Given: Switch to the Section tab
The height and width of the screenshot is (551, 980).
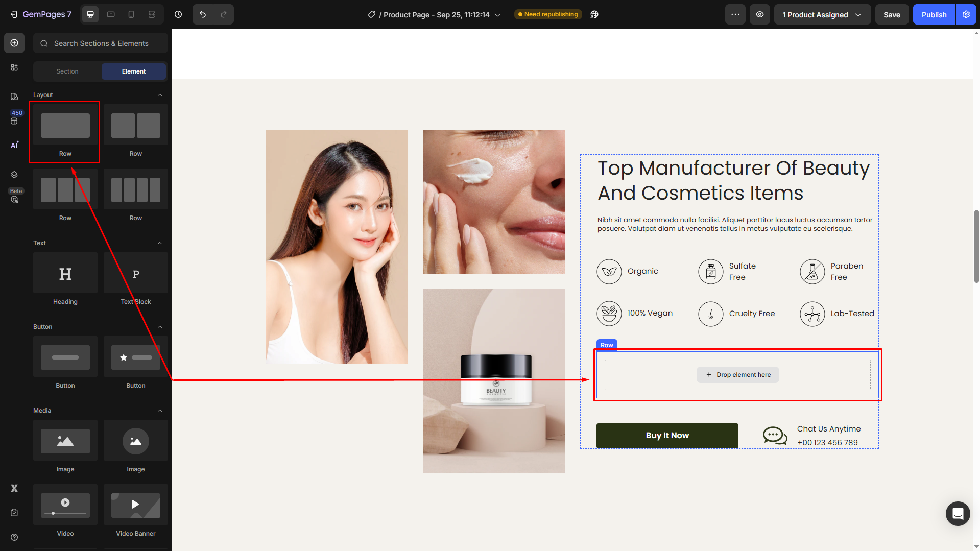Looking at the screenshot, I should 67,71.
